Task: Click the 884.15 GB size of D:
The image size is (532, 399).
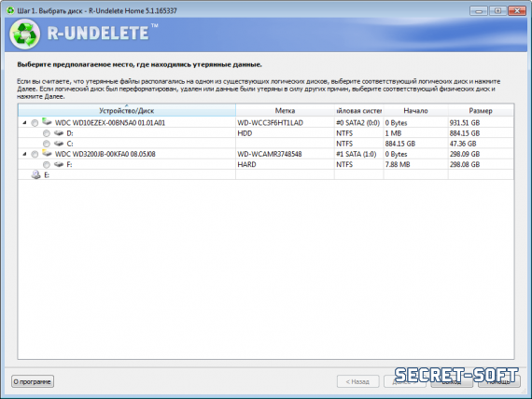Action: (x=465, y=133)
